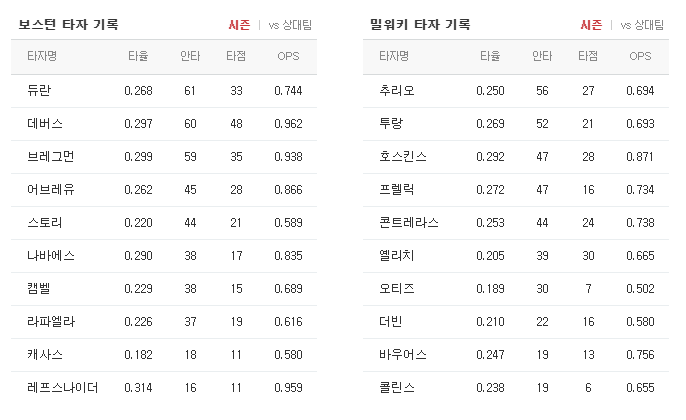Click Boston 타율 column header
The width and height of the screenshot is (686, 420).
pos(138,56)
